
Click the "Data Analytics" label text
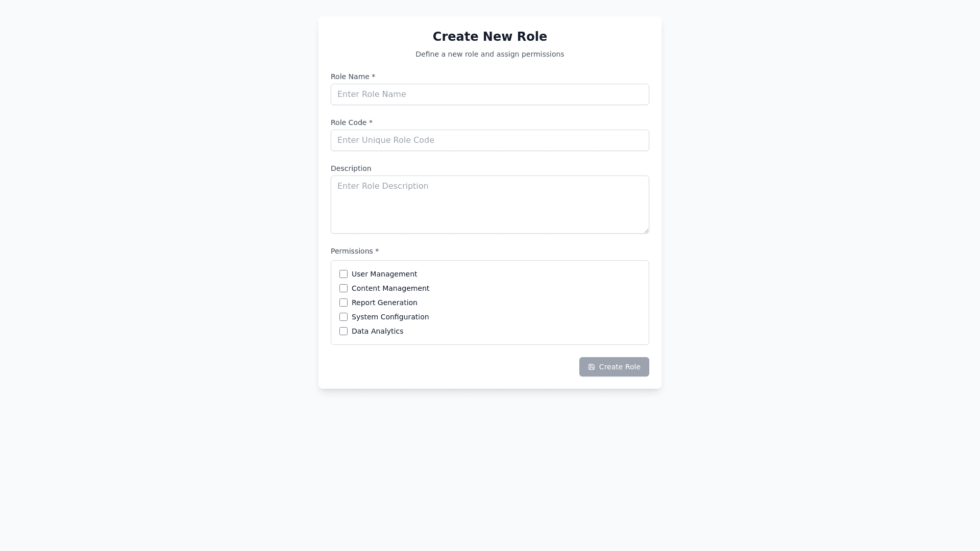click(377, 331)
